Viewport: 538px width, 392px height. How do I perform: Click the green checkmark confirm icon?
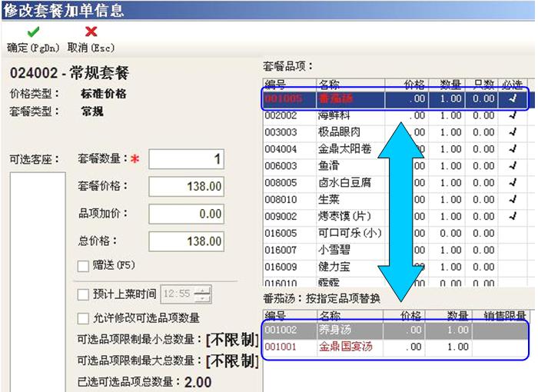pos(33,32)
